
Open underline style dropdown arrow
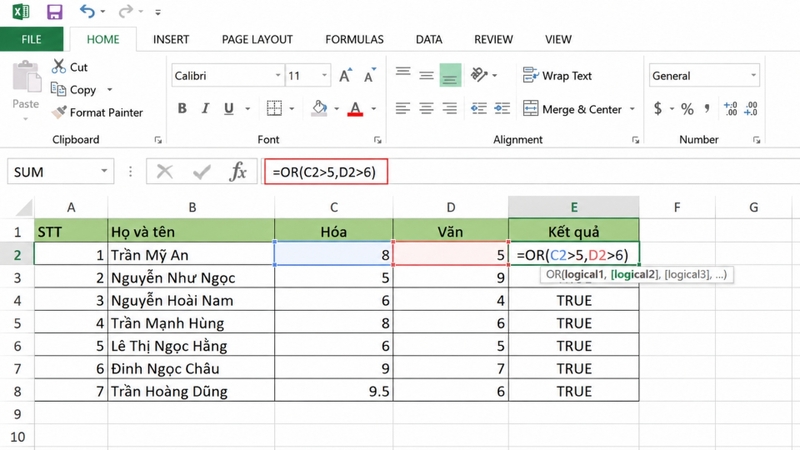[x=247, y=109]
